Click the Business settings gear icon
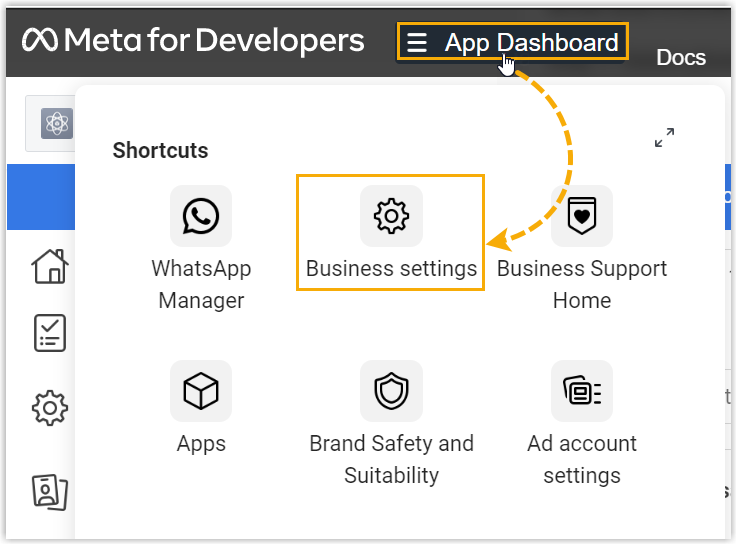 [391, 216]
